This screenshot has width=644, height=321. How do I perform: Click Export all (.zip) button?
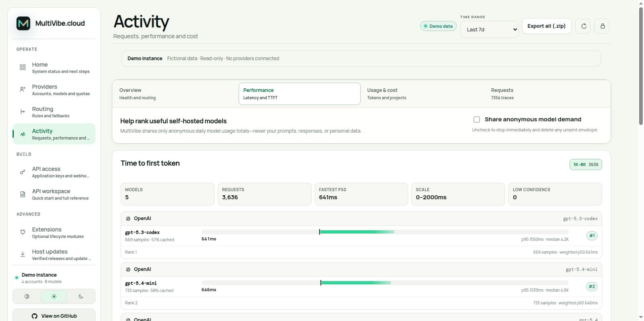546,26
